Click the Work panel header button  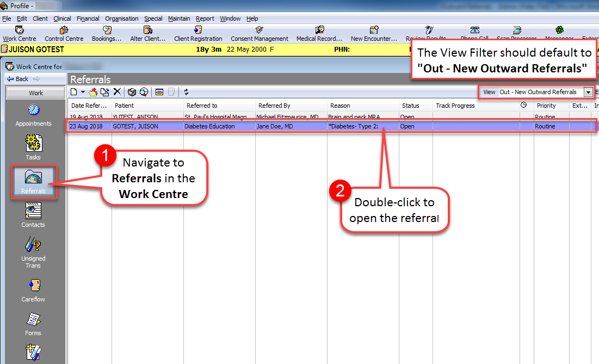pos(35,93)
